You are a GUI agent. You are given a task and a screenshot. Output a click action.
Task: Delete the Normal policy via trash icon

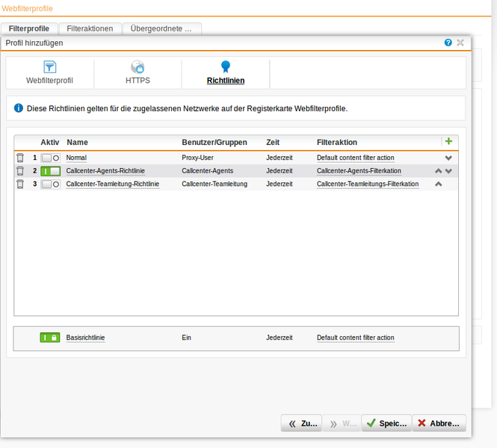pyautogui.click(x=20, y=158)
